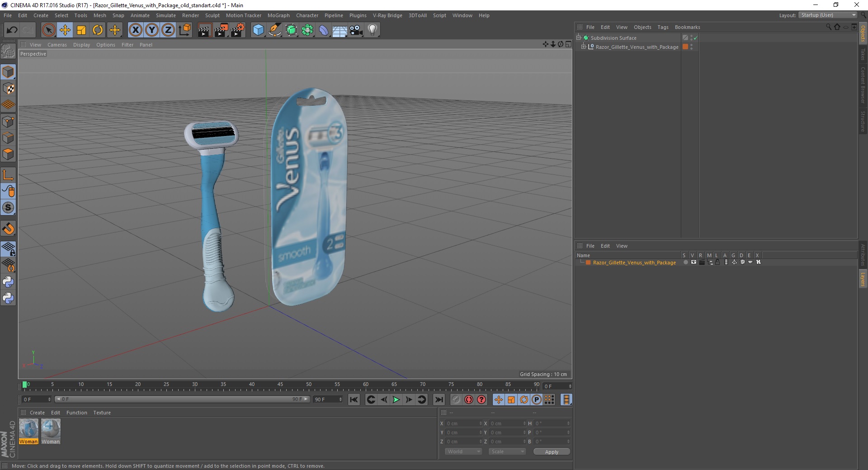The height and width of the screenshot is (470, 868).
Task: Render the active view
Action: 204,30
